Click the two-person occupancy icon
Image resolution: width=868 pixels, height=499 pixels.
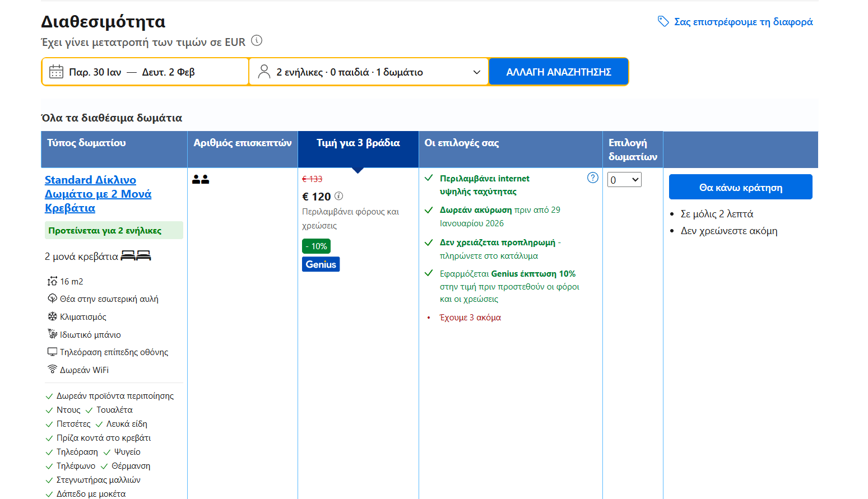tap(201, 179)
